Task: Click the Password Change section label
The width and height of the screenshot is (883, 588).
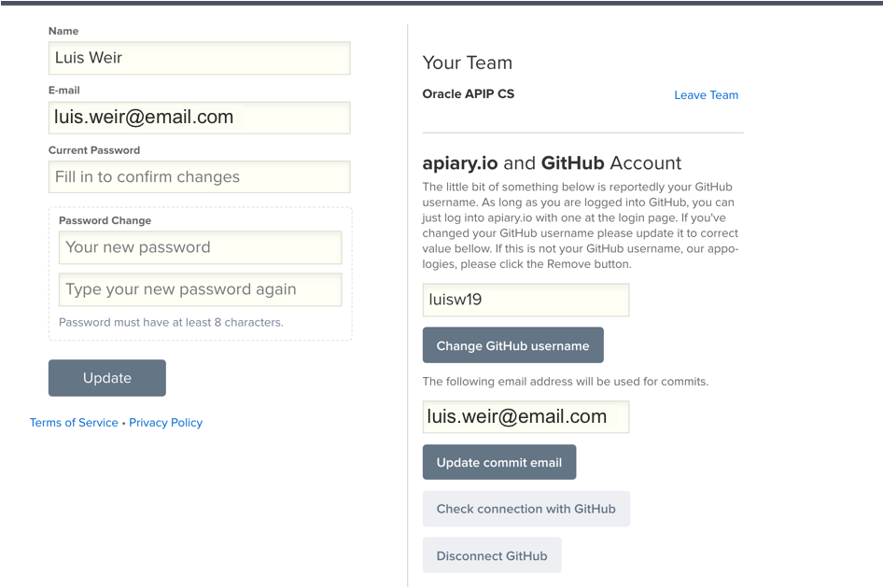Action: click(x=105, y=221)
